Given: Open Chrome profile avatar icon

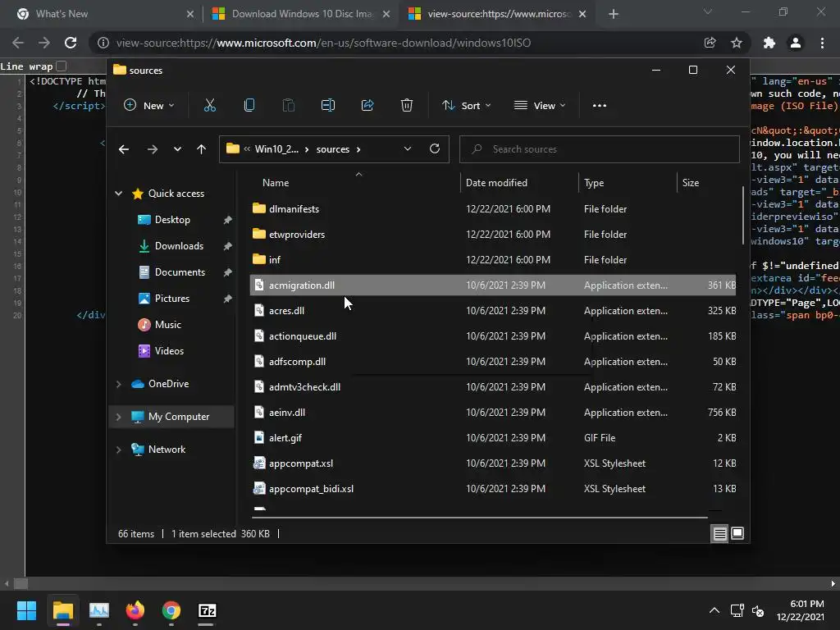Looking at the screenshot, I should coord(796,43).
